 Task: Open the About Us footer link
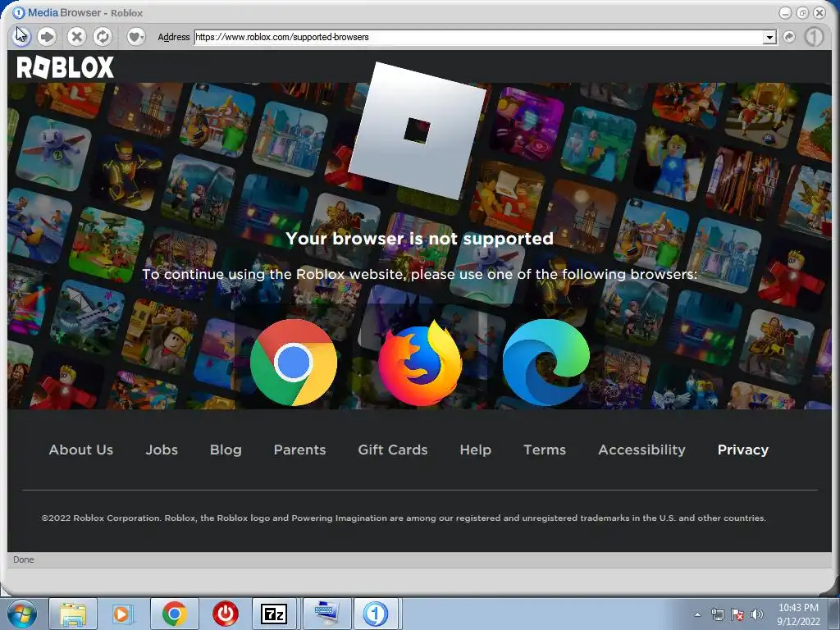tap(81, 450)
